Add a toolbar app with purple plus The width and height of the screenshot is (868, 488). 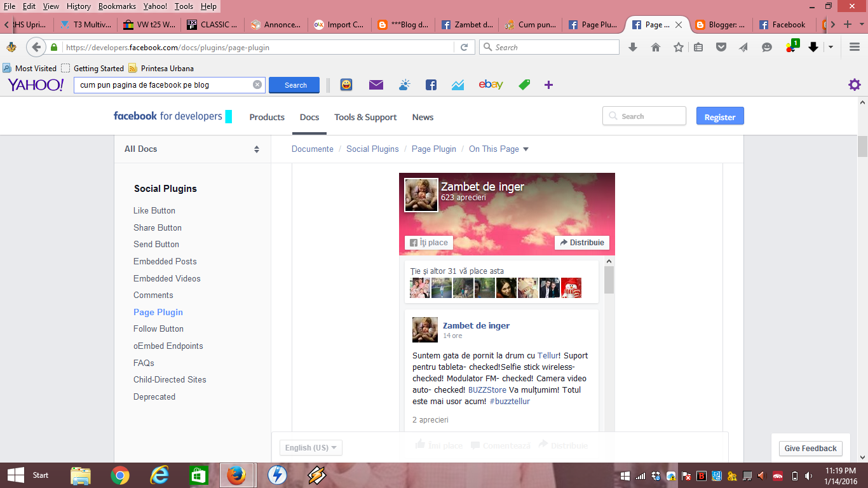click(549, 85)
